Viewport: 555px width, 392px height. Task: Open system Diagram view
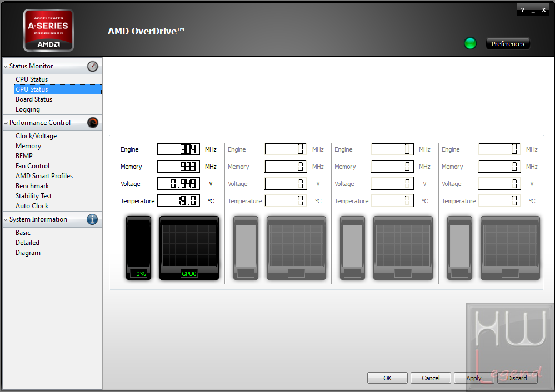pyautogui.click(x=28, y=253)
